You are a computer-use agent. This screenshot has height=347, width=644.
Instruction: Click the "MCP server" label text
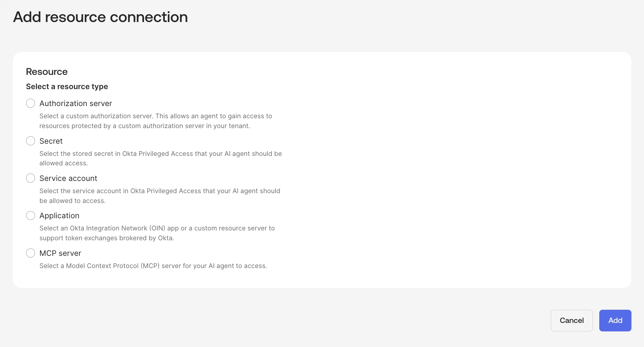pos(60,253)
